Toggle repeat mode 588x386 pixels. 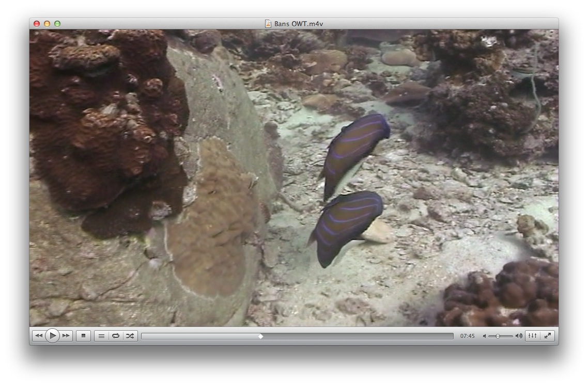[x=116, y=336]
